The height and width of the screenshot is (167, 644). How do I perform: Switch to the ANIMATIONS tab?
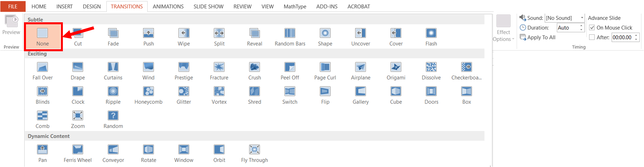pyautogui.click(x=168, y=6)
